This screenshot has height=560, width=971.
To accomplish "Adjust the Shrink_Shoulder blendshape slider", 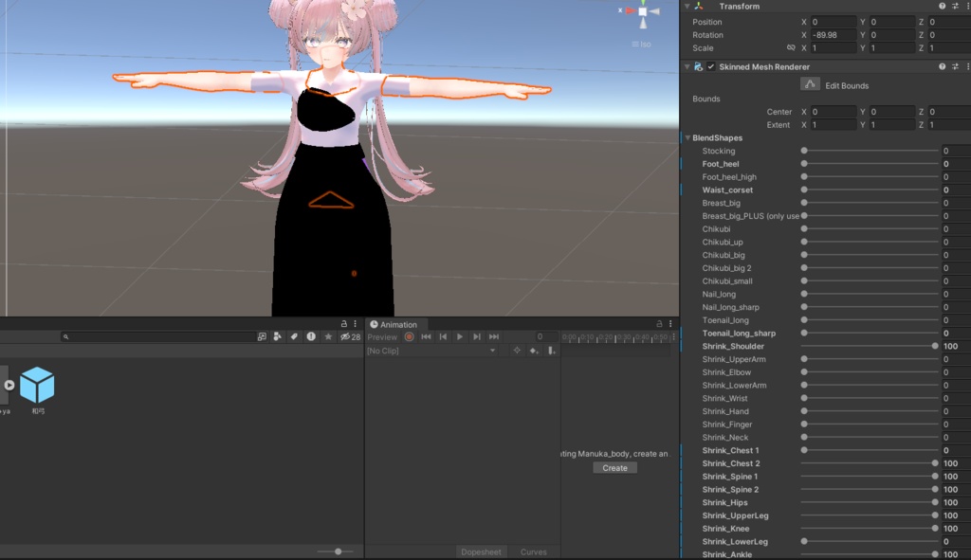I will (x=870, y=347).
